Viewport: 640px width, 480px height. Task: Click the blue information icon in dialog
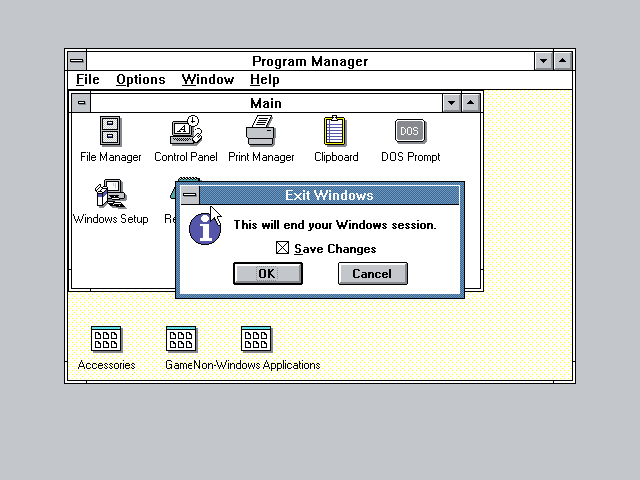point(205,229)
